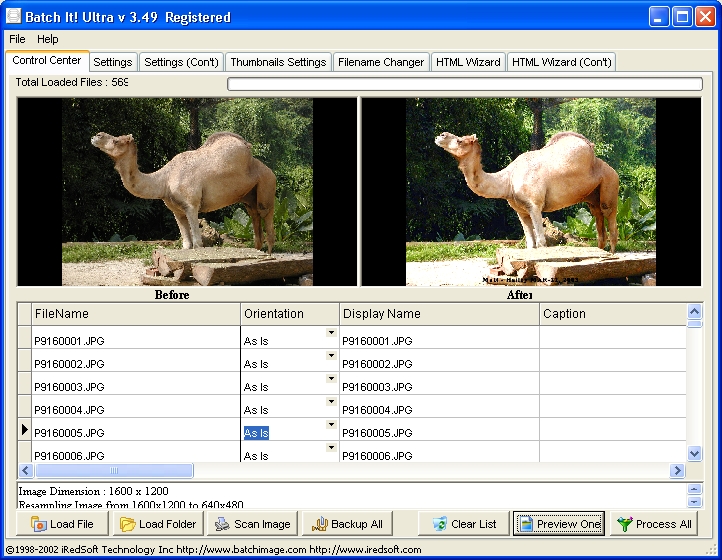
Task: Click Display Name cell P9160005.JPG
Action: (439, 430)
